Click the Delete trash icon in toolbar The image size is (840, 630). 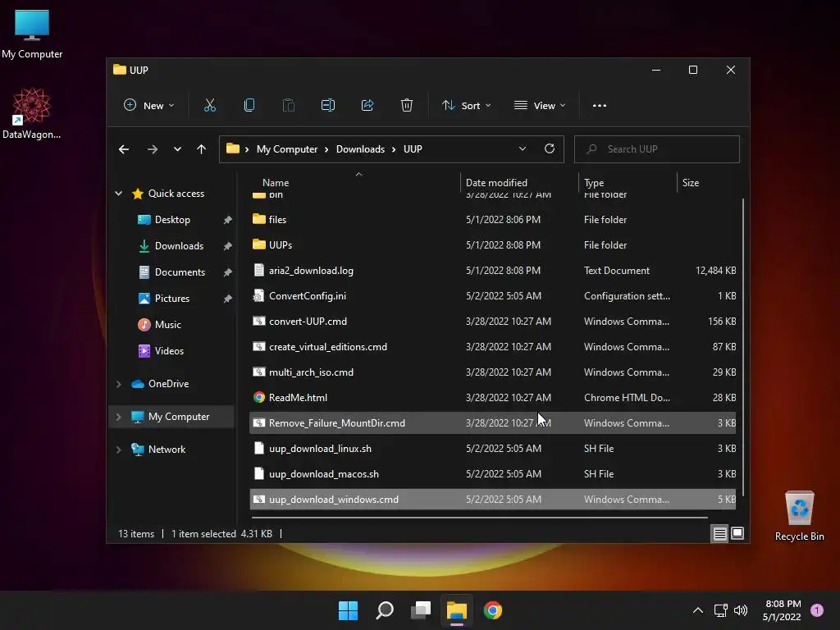(x=407, y=106)
